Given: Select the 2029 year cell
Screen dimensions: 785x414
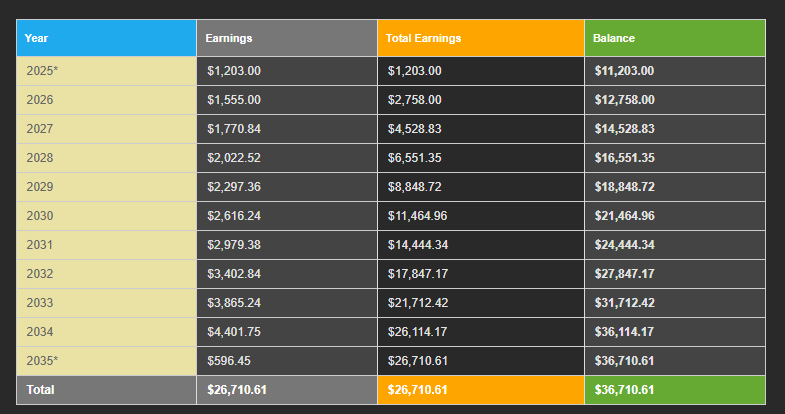Looking at the screenshot, I should pyautogui.click(x=107, y=187).
